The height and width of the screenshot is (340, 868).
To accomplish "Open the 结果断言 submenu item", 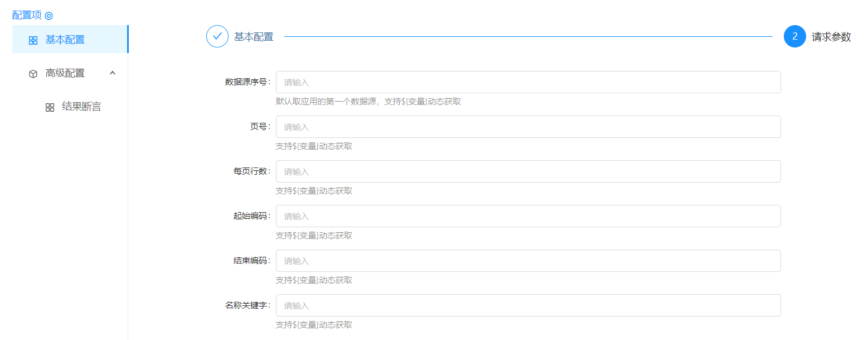I will (x=81, y=107).
